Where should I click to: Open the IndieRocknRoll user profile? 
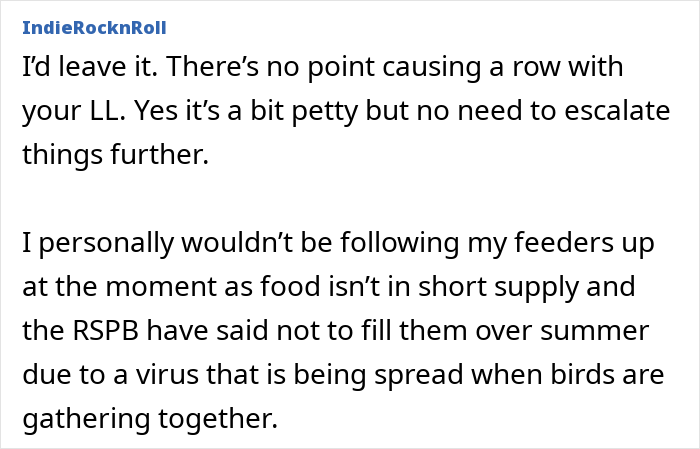(x=94, y=26)
